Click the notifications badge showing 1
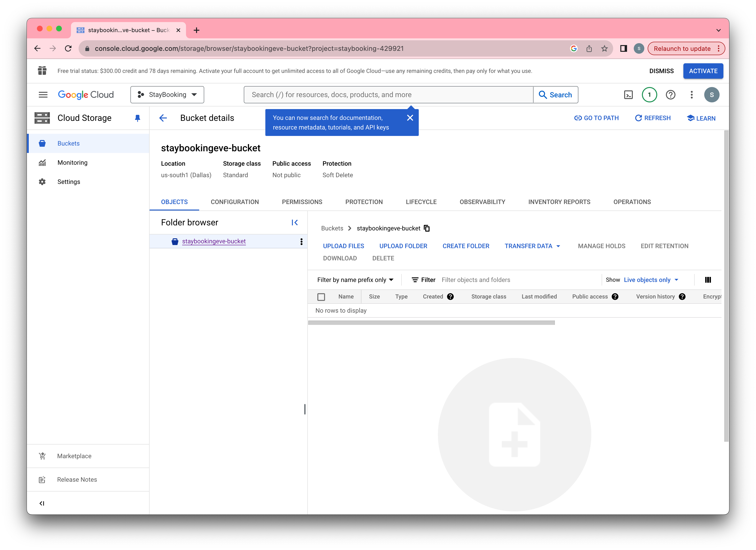 pyautogui.click(x=649, y=95)
